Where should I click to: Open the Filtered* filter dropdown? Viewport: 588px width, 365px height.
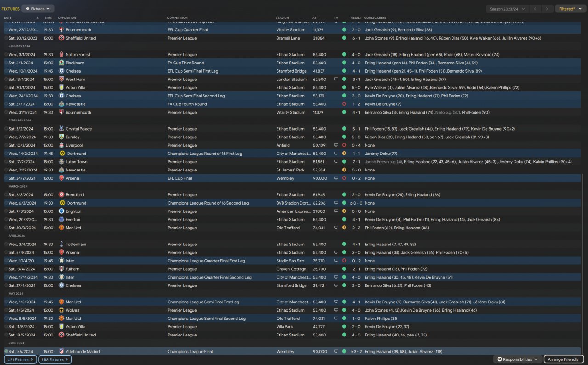(570, 9)
